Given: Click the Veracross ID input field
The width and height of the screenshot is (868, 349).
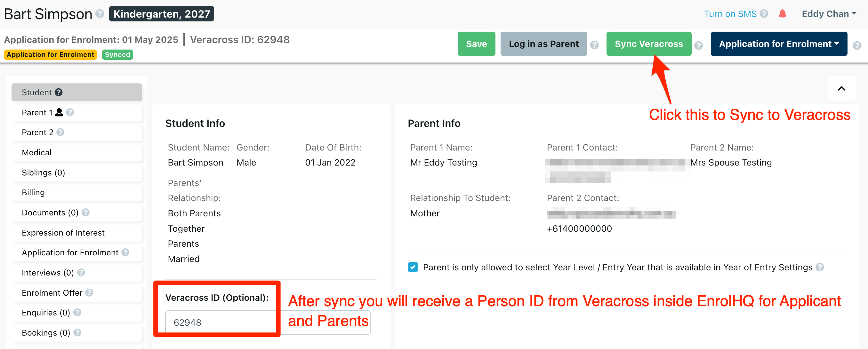Looking at the screenshot, I should (x=219, y=322).
